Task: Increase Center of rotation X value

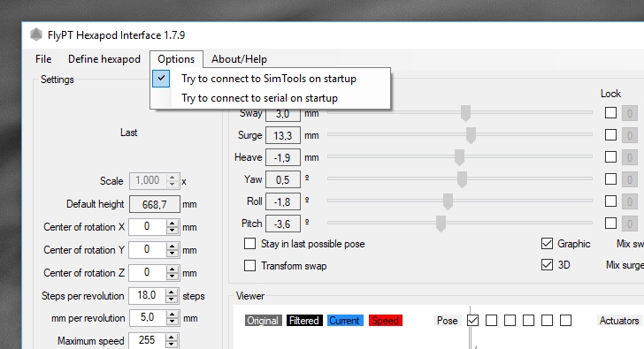Action: pos(172,224)
